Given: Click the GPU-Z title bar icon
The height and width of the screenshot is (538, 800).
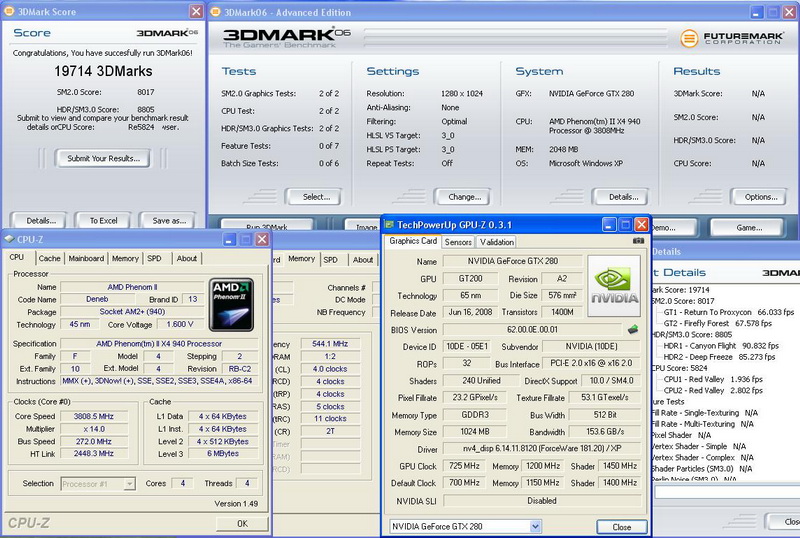Looking at the screenshot, I should pyautogui.click(x=389, y=225).
